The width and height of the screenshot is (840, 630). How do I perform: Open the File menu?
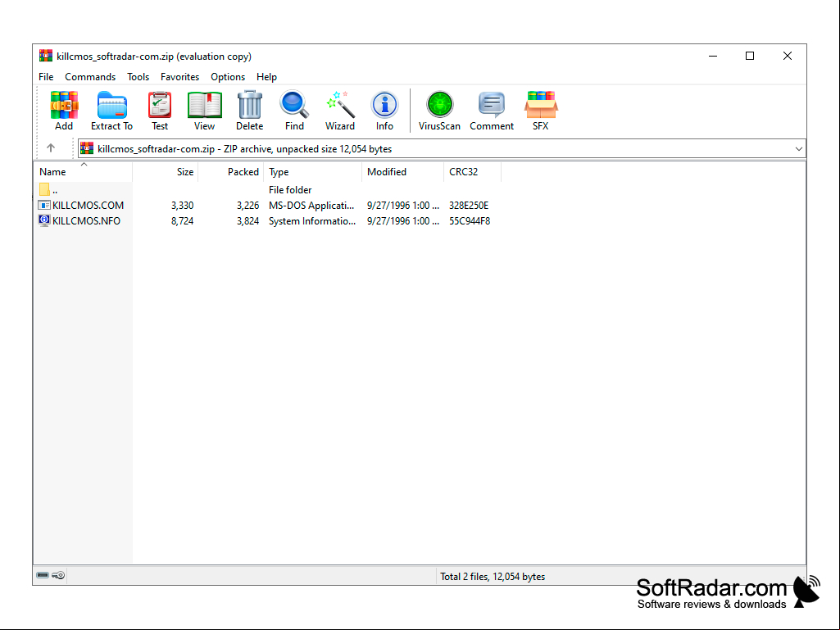46,77
